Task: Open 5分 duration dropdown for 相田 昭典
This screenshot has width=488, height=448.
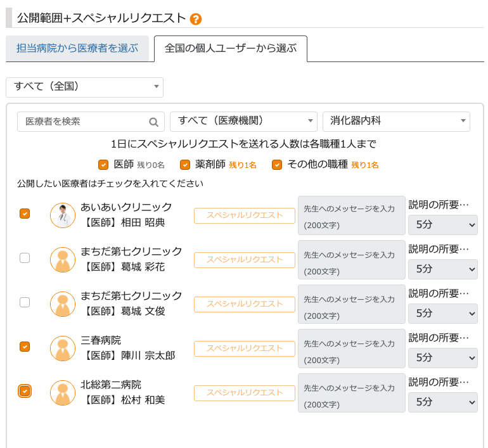Action: click(443, 224)
